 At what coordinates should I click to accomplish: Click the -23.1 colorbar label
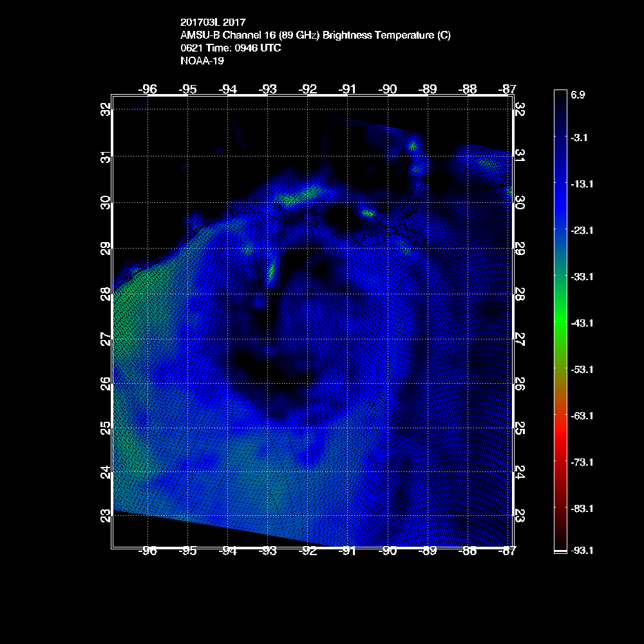pos(582,231)
